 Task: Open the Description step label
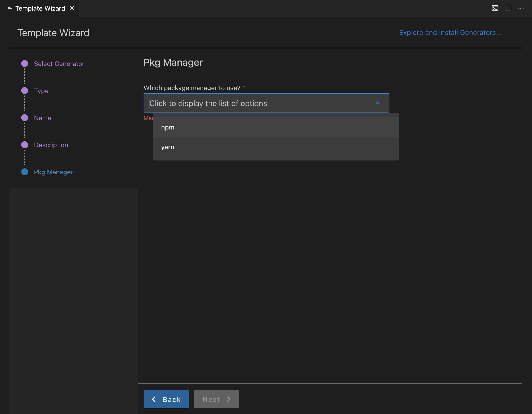[51, 145]
